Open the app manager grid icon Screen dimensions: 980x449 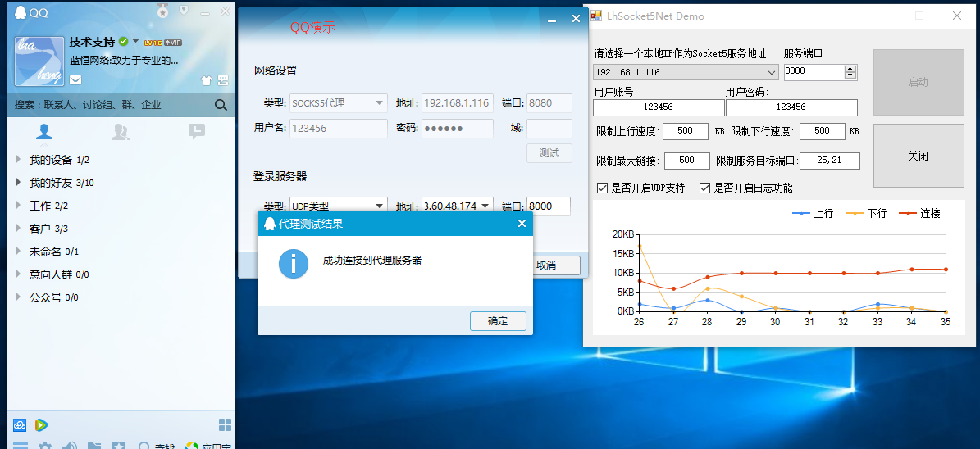225,425
